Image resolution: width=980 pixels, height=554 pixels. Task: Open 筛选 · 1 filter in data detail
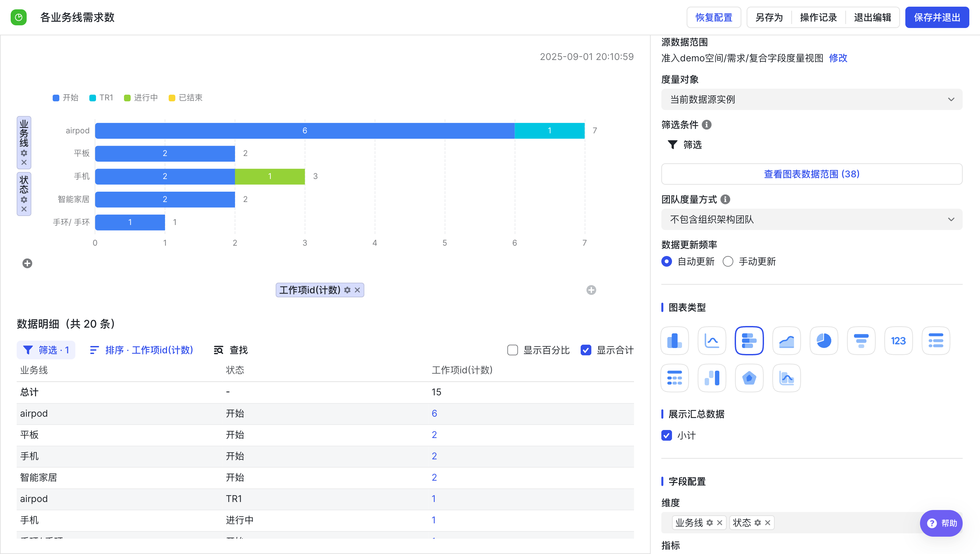pyautogui.click(x=46, y=350)
